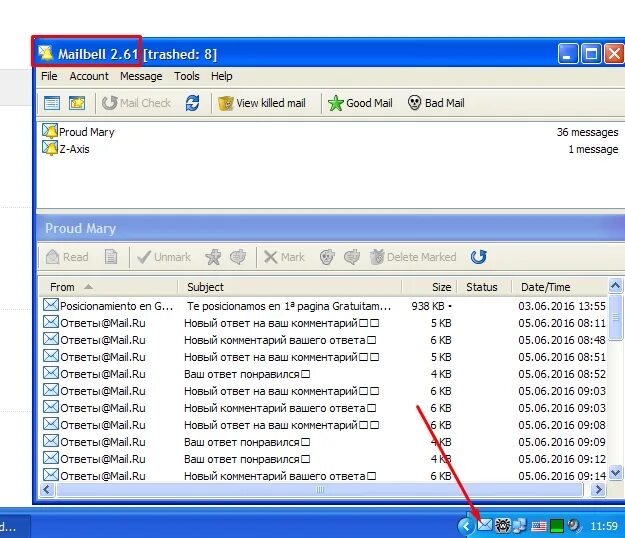Screen dimensions: 625x538
Task: Click the US flag language tray icon
Action: click(539, 526)
